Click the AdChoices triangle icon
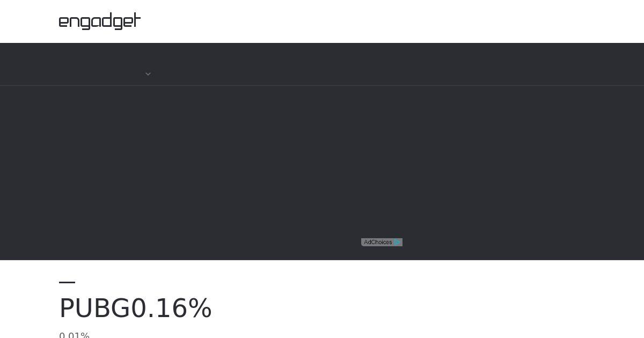 pyautogui.click(x=397, y=243)
